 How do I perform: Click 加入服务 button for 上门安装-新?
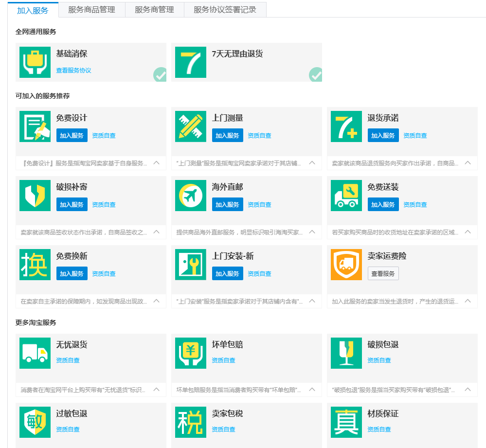click(228, 273)
